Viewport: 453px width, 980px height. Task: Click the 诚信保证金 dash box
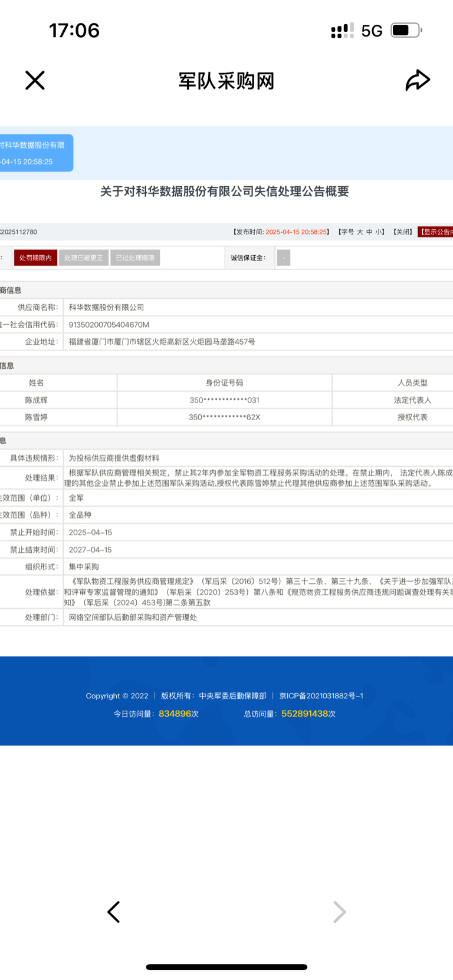(x=284, y=258)
